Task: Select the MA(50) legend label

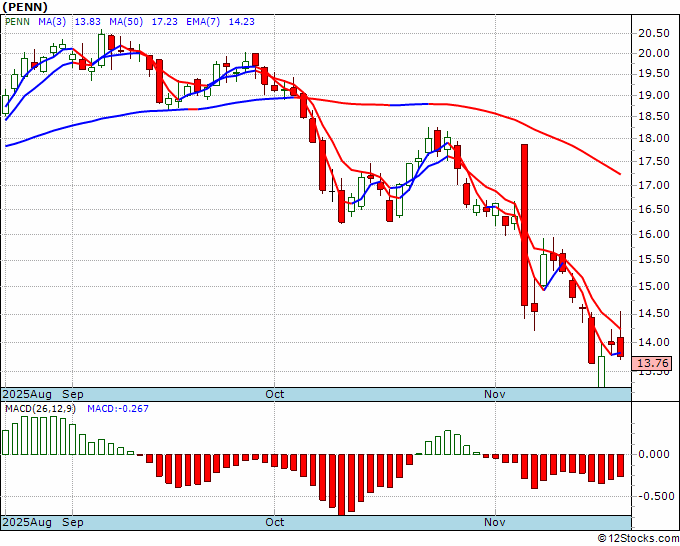Action: point(126,21)
